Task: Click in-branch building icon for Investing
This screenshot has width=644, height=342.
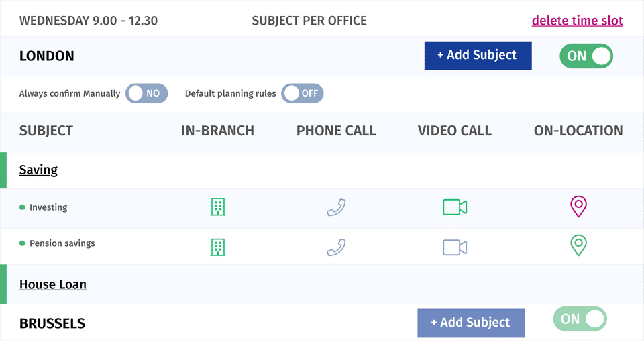Action: point(217,207)
